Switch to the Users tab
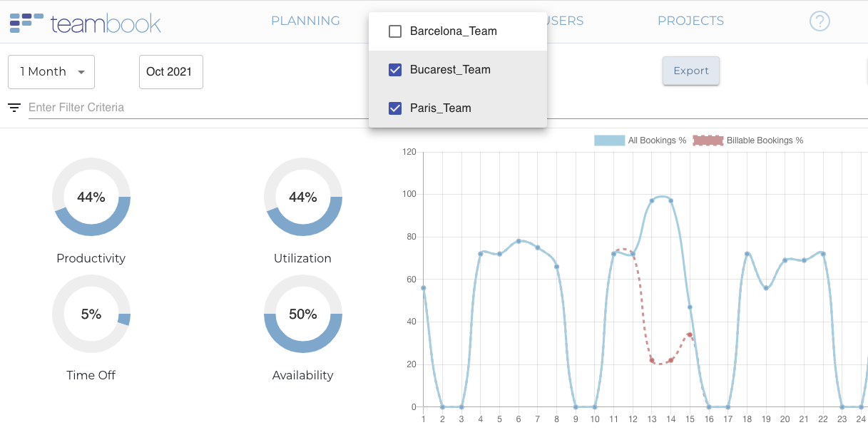This screenshot has height=430, width=868. click(x=564, y=21)
